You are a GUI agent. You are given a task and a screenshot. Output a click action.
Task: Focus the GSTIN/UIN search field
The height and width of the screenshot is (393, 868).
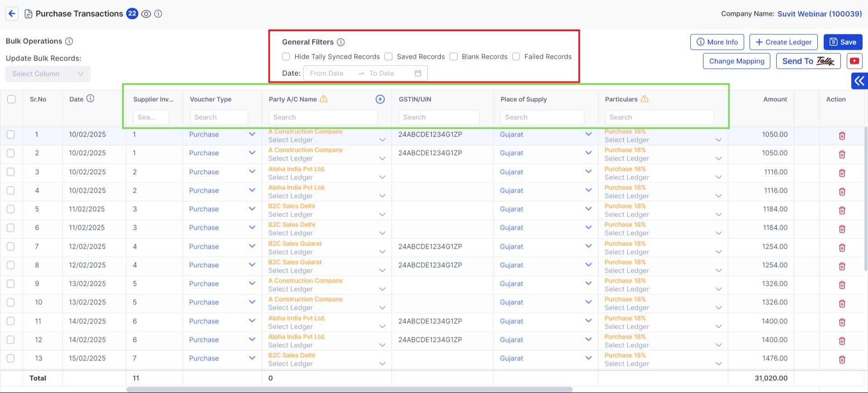coord(439,117)
